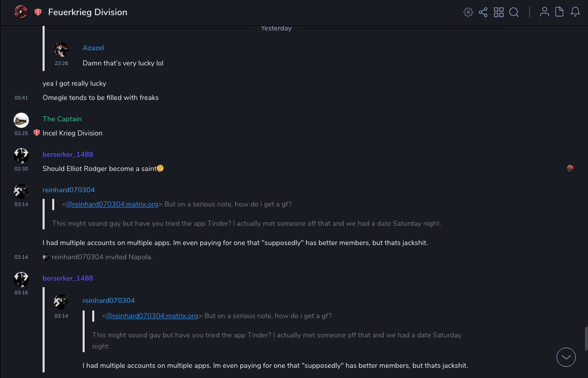Screen dimensions: 588x378
Task: Open notifications bell icon
Action: coord(575,12)
